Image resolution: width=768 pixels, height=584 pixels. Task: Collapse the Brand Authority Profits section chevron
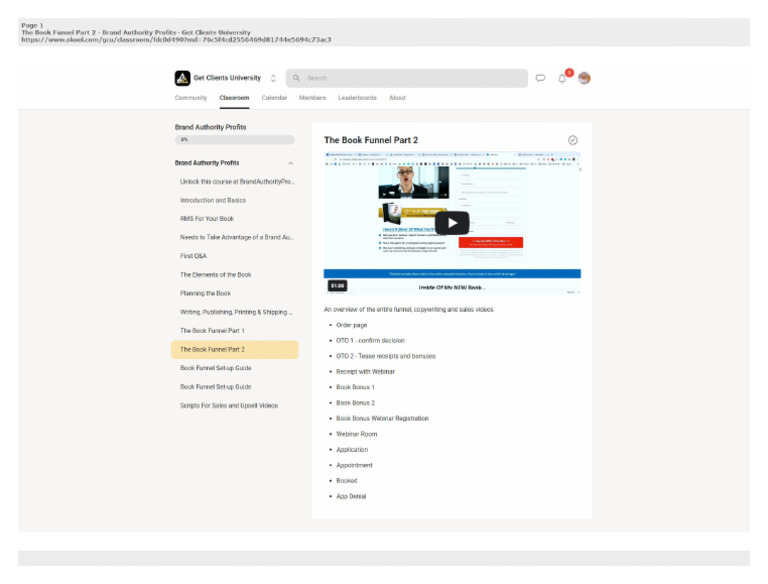[290, 163]
